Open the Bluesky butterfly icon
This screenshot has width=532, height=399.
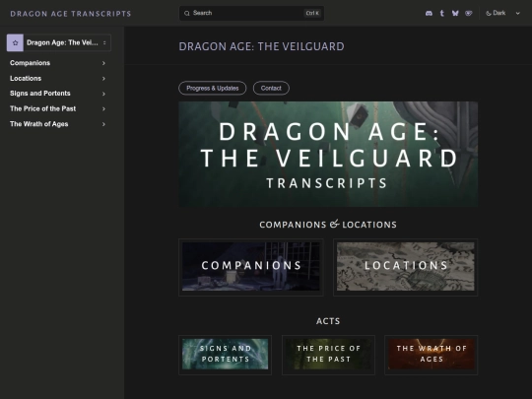click(455, 13)
